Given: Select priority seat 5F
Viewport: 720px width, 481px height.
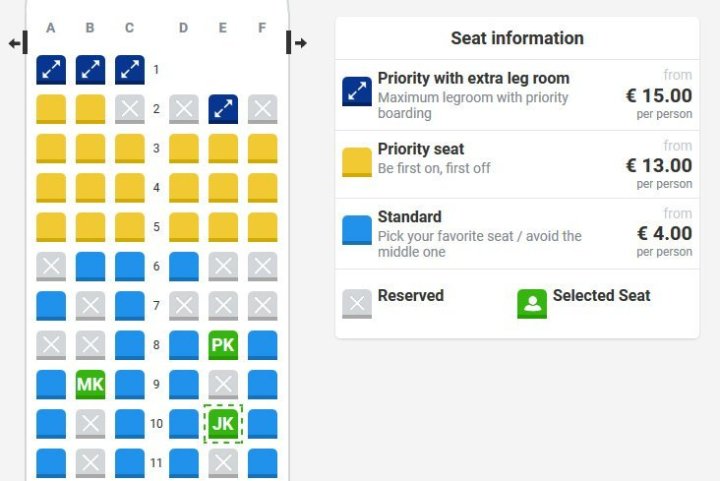Looking at the screenshot, I should coord(262,226).
